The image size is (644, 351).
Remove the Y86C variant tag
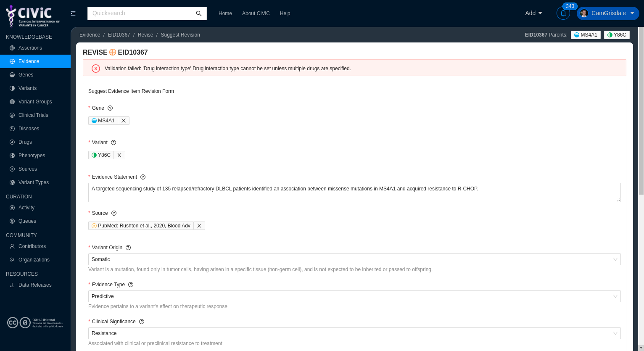(x=119, y=155)
